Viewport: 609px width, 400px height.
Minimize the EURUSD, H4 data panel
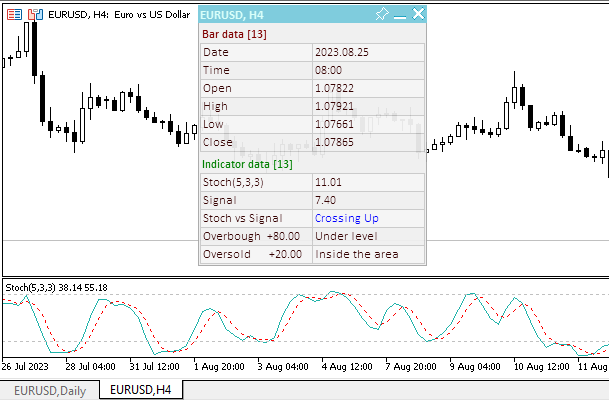click(x=400, y=16)
